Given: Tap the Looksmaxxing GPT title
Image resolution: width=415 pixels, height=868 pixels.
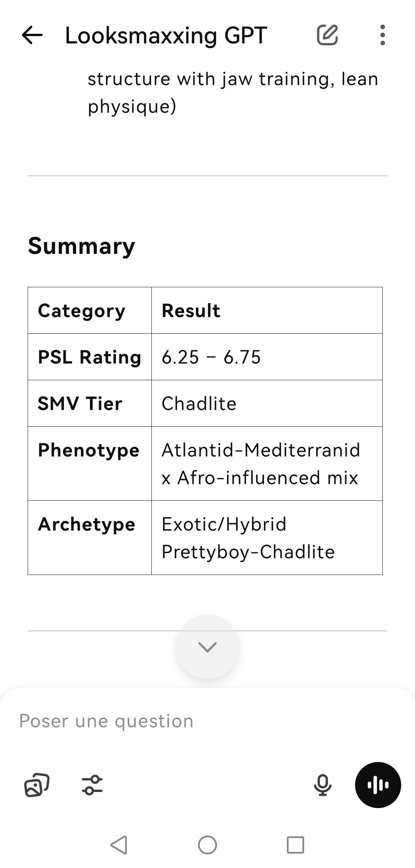Looking at the screenshot, I should point(166,36).
